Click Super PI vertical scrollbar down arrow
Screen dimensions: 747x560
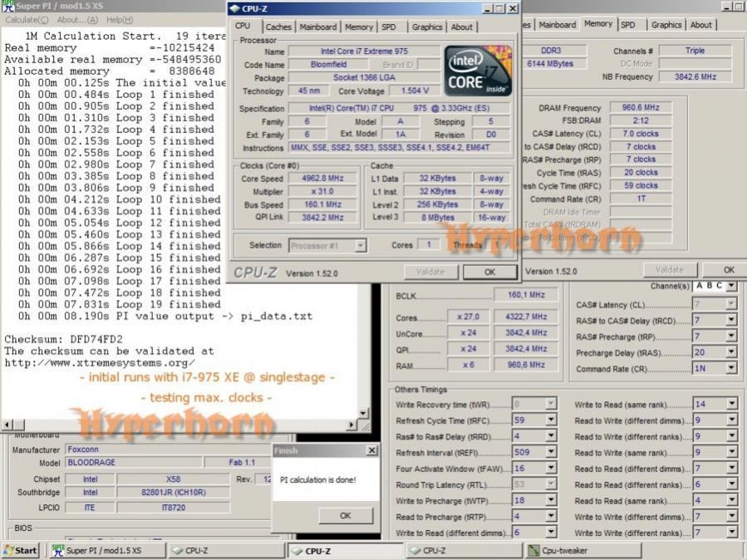click(x=363, y=413)
